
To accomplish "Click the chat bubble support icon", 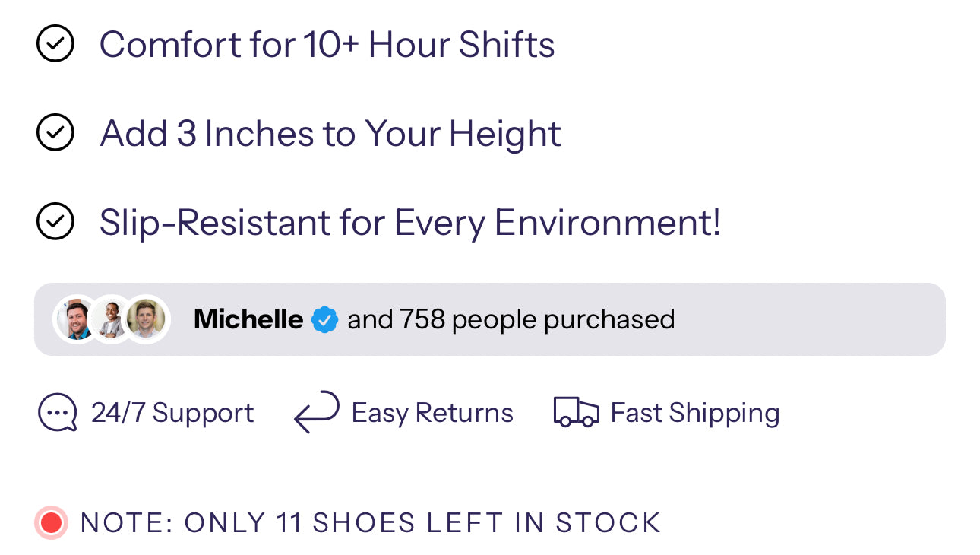I will (57, 413).
